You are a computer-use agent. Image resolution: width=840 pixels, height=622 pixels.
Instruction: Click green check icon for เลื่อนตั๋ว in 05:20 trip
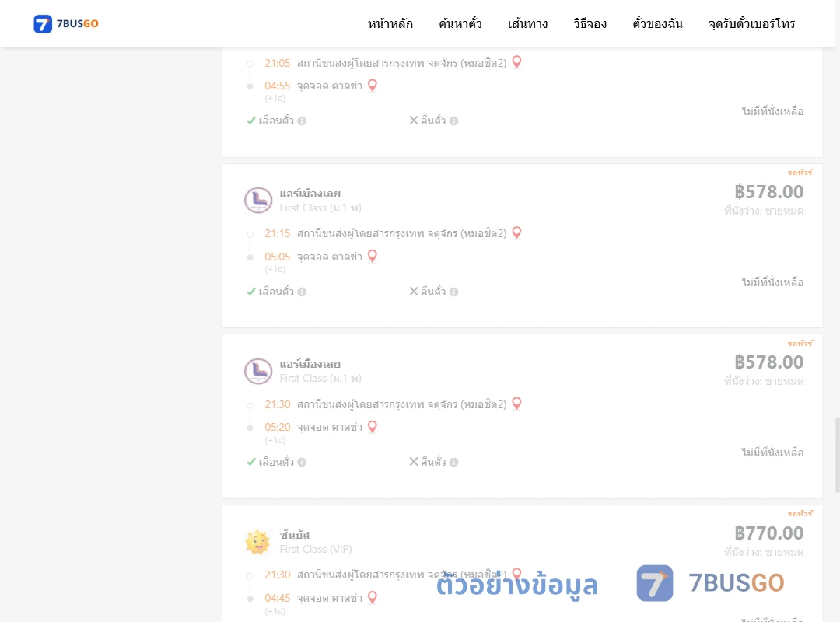click(x=250, y=462)
